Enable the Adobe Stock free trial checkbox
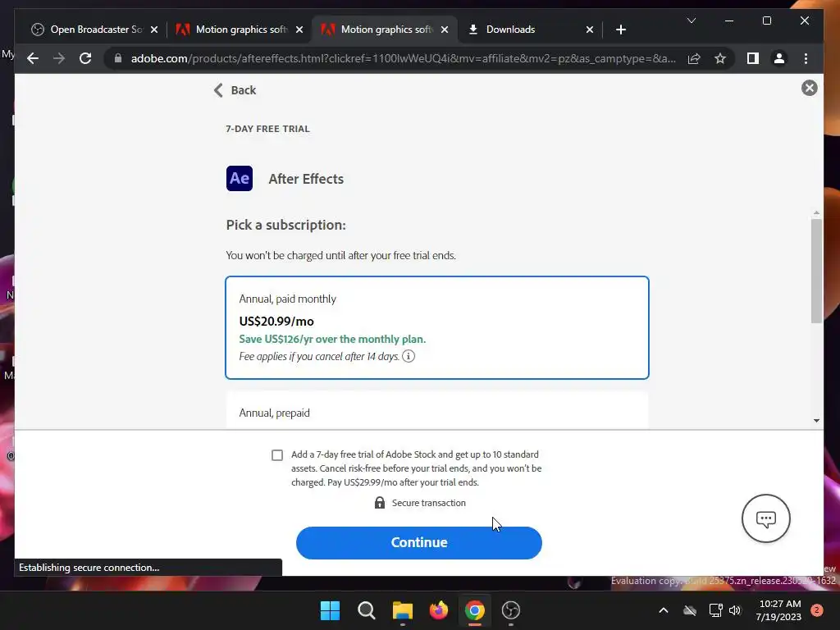Screen dimensions: 840x630 [277, 454]
